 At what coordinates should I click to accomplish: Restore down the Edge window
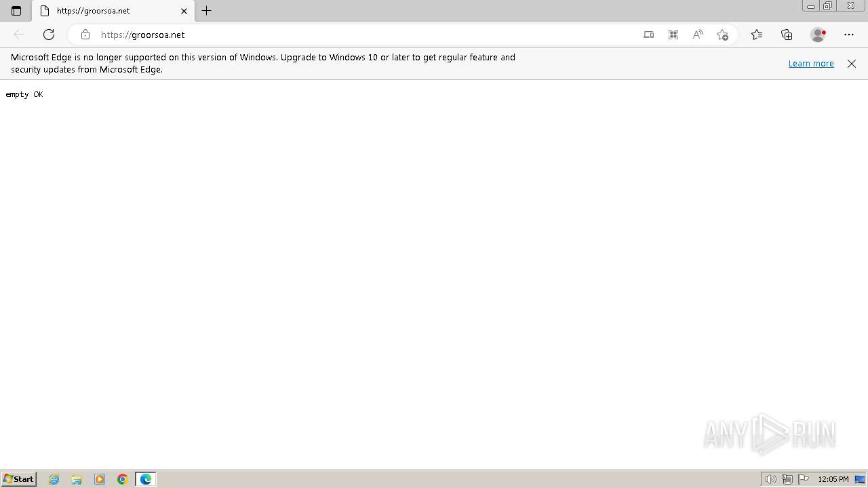[x=828, y=6]
